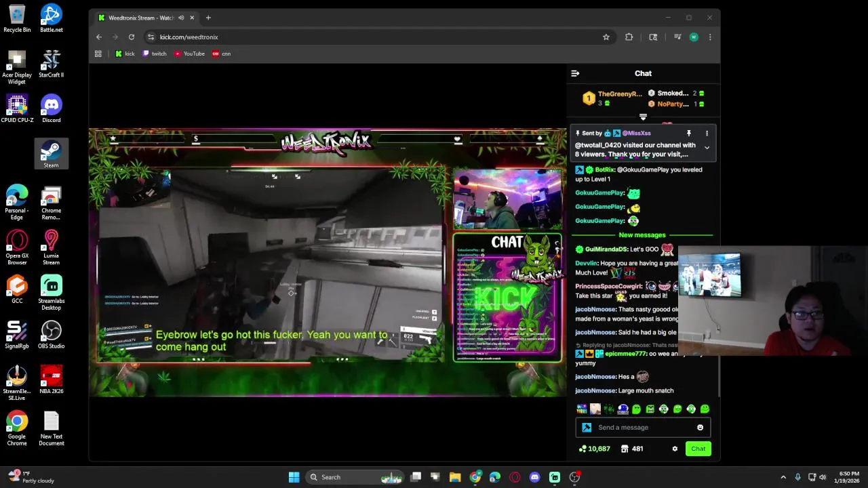Open the Steam desktop shortcut

(x=51, y=153)
